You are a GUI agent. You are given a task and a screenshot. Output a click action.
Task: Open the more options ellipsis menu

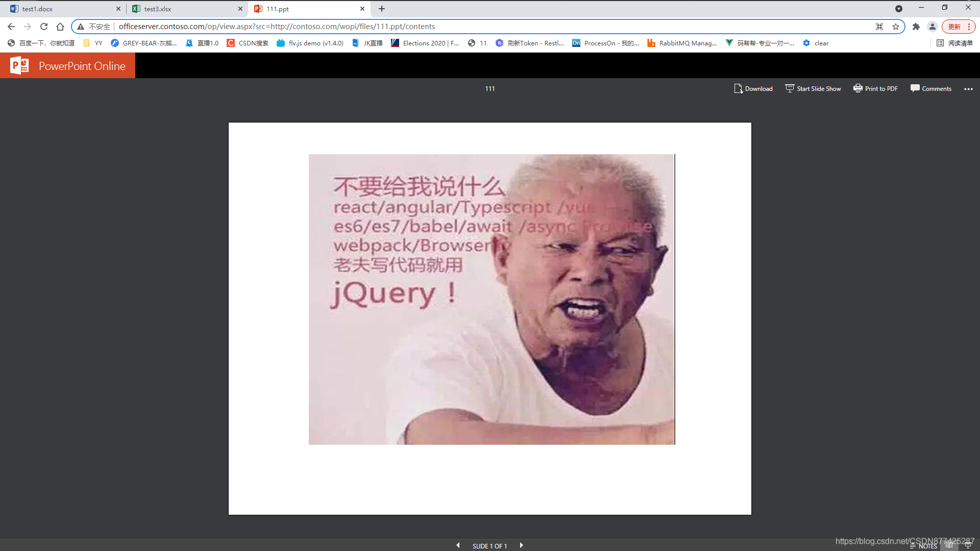[x=968, y=89]
